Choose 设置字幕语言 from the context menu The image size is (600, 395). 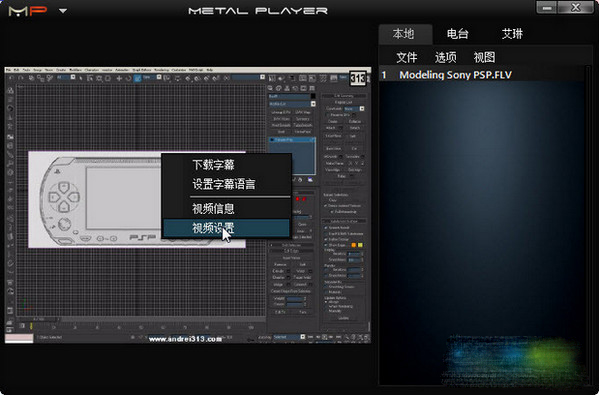pos(226,184)
